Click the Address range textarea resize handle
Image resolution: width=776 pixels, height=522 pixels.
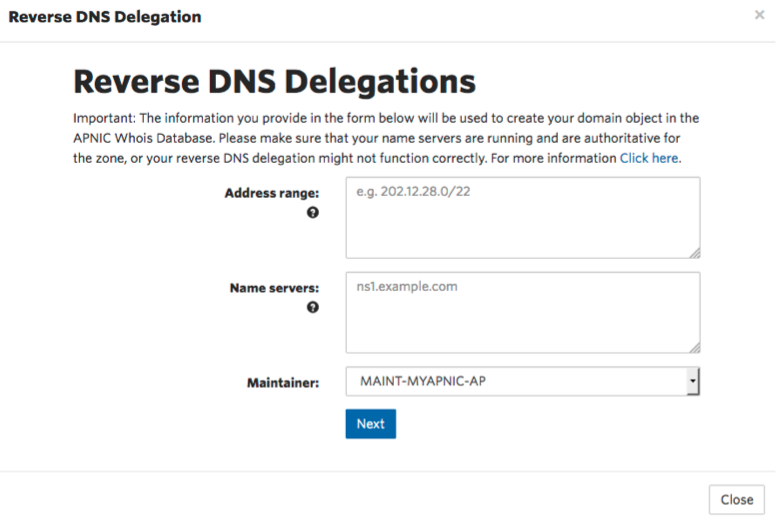pyautogui.click(x=694, y=253)
